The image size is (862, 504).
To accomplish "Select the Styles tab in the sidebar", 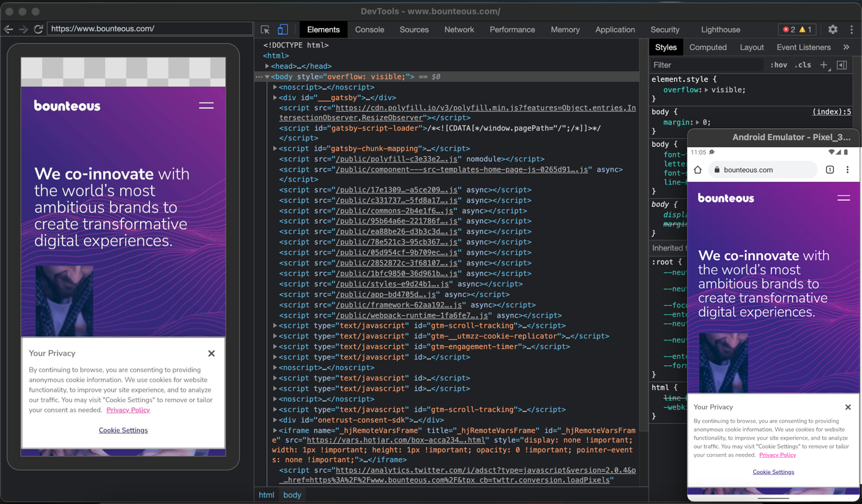I will pos(666,47).
